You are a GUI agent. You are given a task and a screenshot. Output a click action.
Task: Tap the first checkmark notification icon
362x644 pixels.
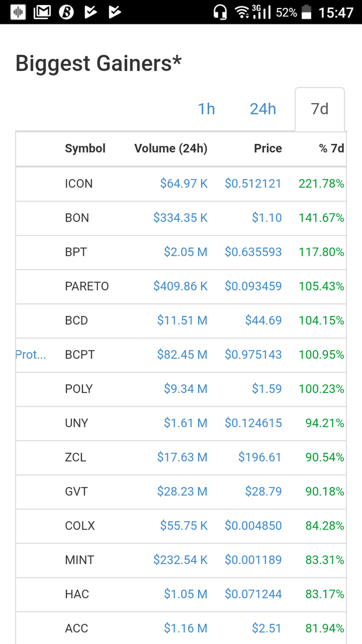[x=90, y=12]
